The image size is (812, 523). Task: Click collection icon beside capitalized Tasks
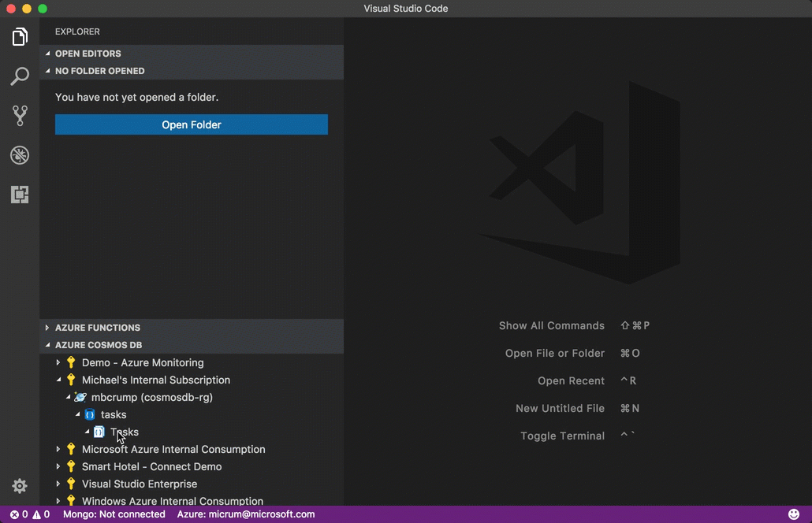pos(99,432)
